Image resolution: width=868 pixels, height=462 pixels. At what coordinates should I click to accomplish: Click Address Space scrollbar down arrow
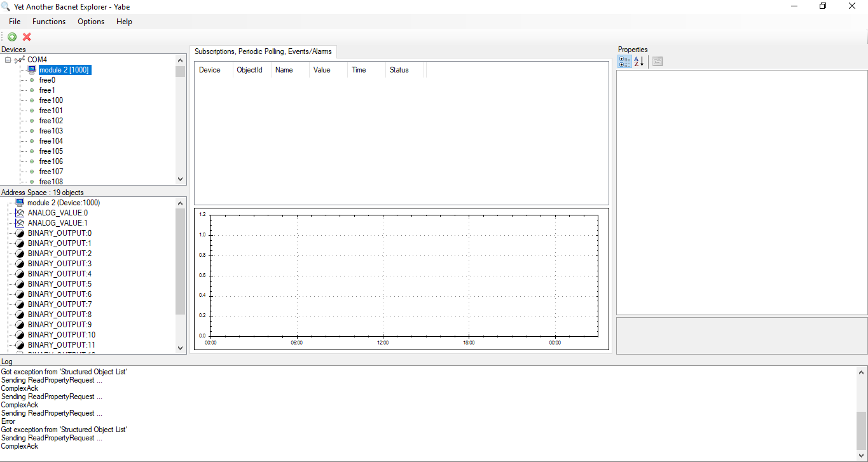tap(180, 348)
